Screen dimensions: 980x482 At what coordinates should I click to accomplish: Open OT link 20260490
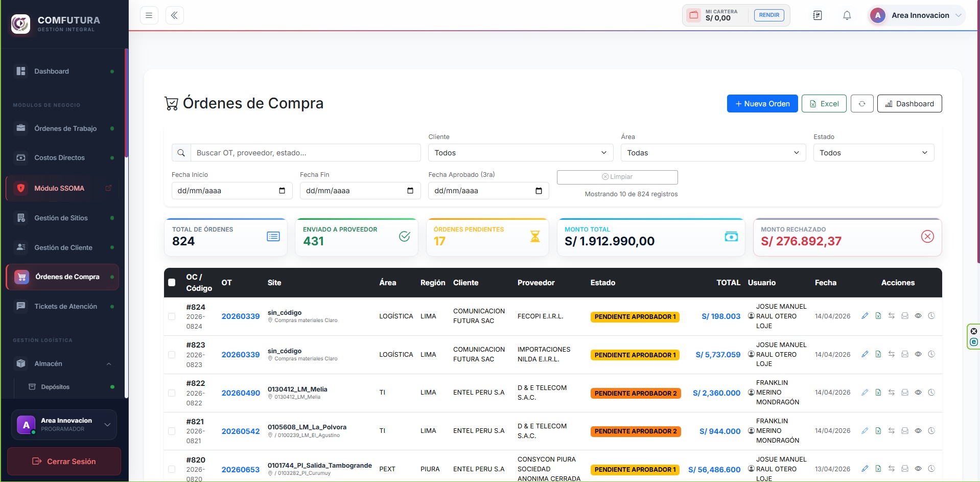(x=241, y=393)
